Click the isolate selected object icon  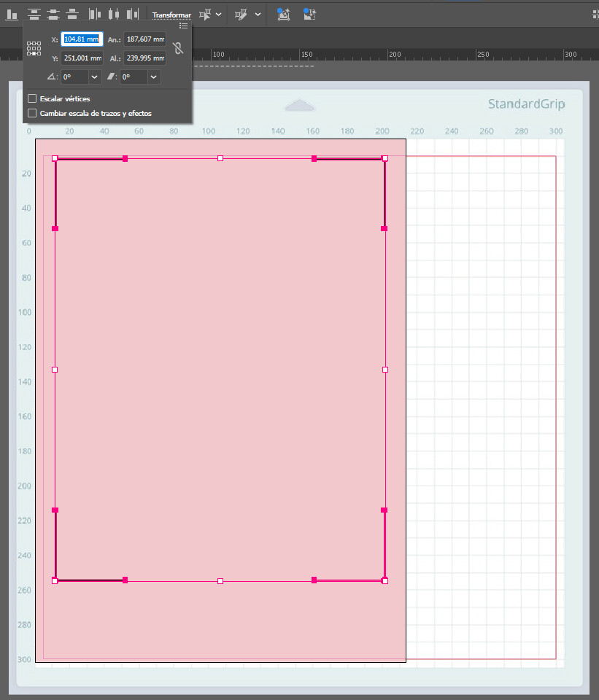point(206,14)
